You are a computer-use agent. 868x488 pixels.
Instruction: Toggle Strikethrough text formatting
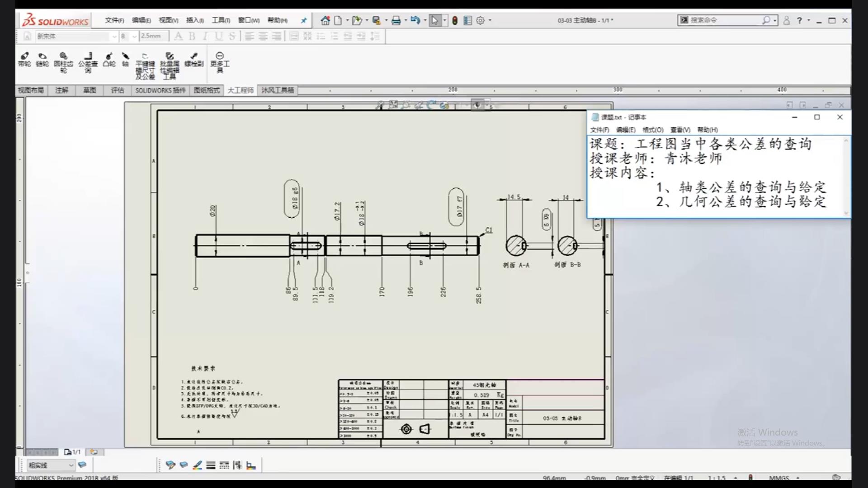pos(232,36)
